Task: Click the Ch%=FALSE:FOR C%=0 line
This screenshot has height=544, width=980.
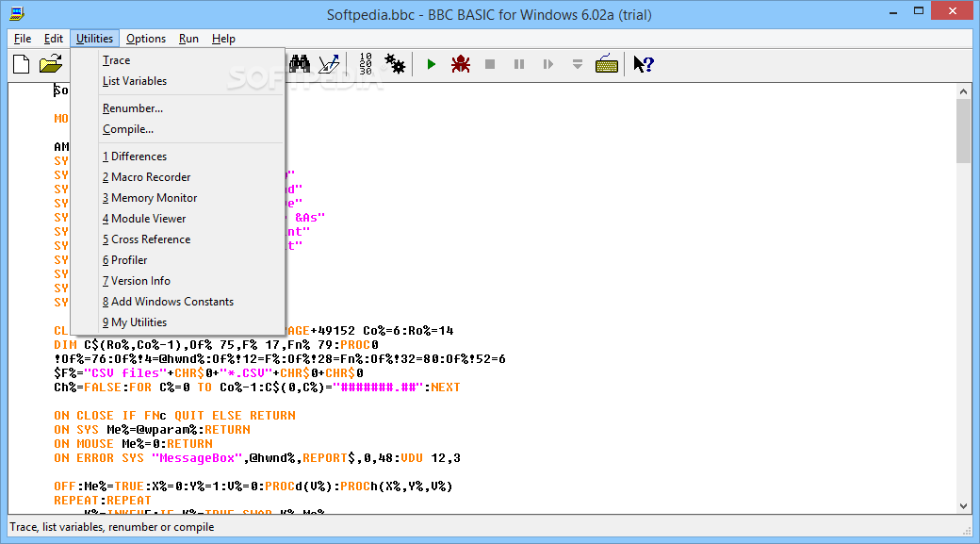Action: tap(257, 387)
